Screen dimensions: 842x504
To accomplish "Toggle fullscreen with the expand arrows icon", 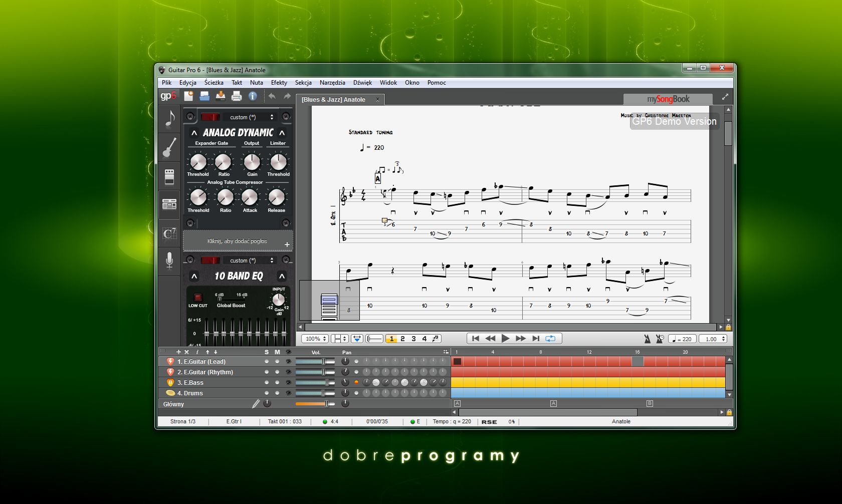I will [725, 97].
